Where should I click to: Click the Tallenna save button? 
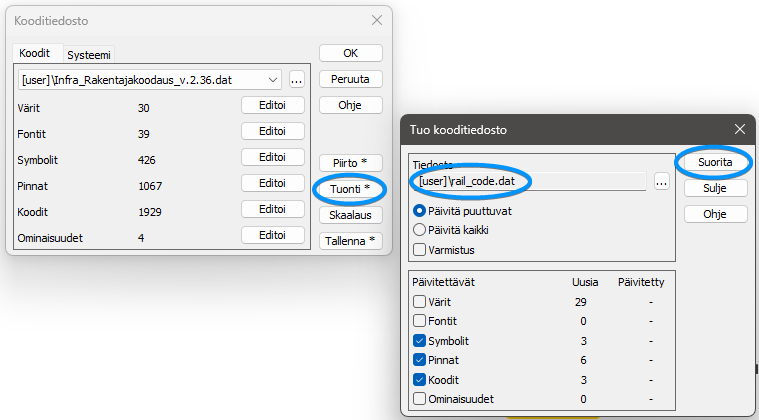pyautogui.click(x=350, y=240)
